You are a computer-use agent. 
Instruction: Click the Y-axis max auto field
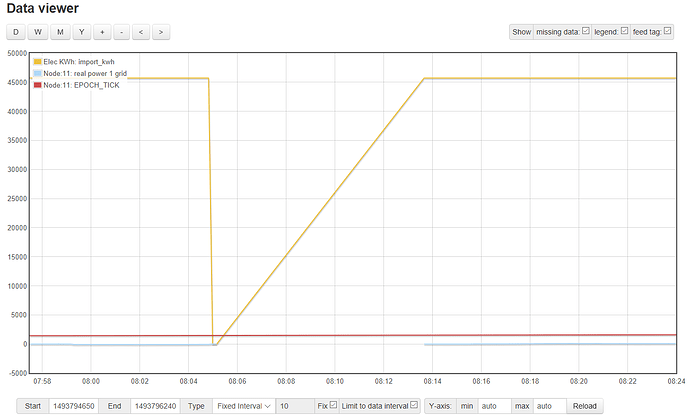point(549,406)
